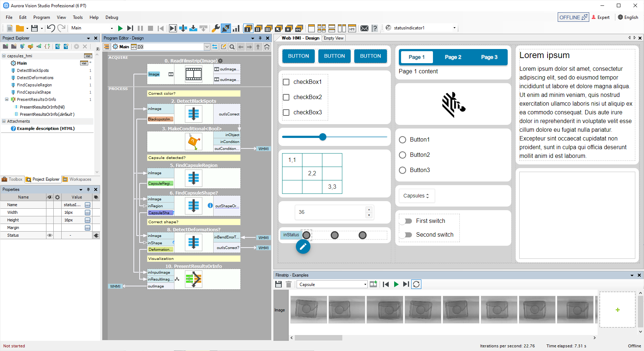
Task: Click the Save floppy disk icon in main toolbar
Action: (x=34, y=28)
